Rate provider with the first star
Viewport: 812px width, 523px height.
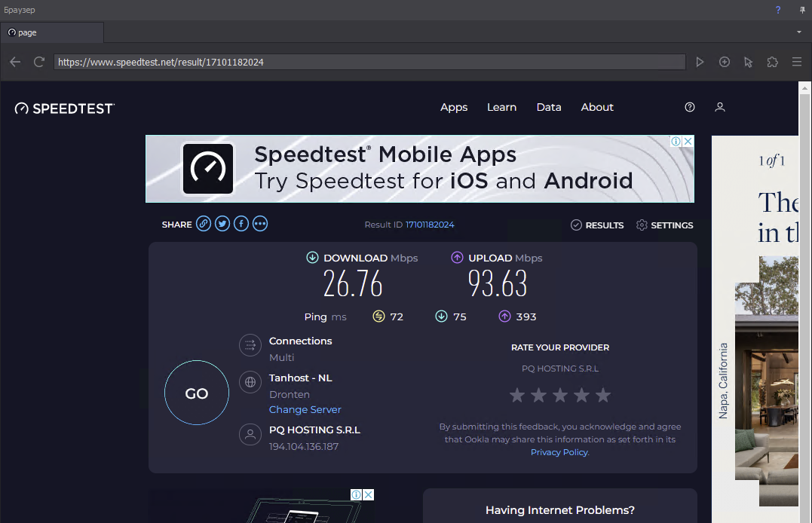(516, 395)
